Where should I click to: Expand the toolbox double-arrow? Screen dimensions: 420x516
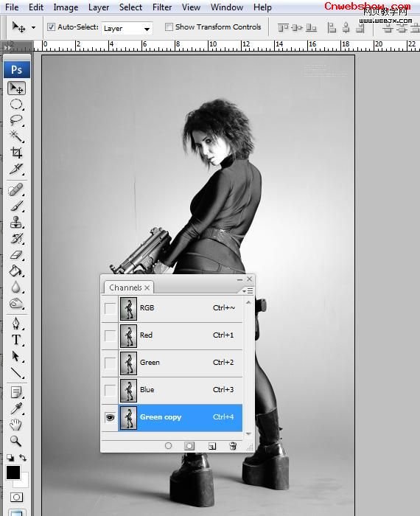[x=7, y=48]
